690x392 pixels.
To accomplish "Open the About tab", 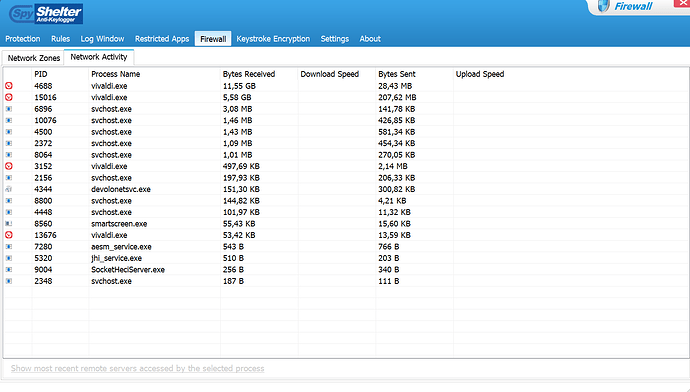I will pos(370,39).
